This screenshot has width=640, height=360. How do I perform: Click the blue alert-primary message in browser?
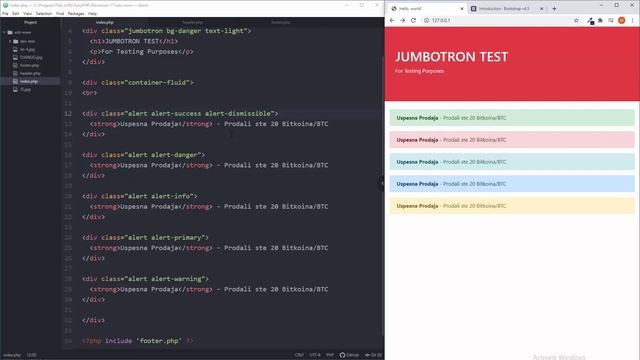pos(512,184)
